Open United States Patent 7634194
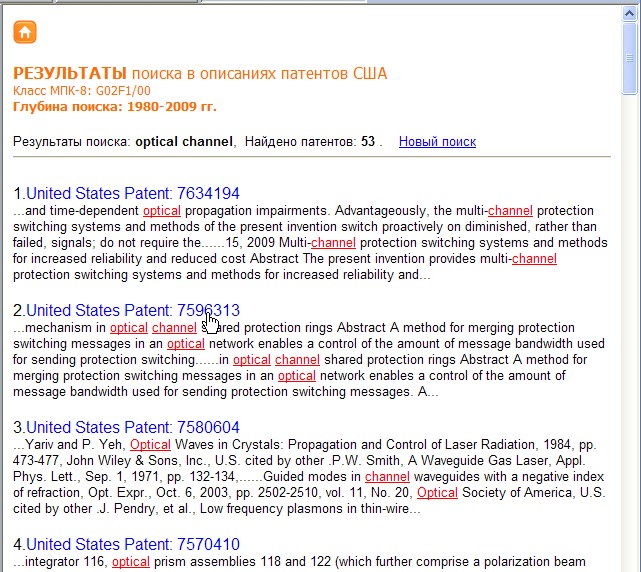The image size is (641, 572). pos(132,193)
